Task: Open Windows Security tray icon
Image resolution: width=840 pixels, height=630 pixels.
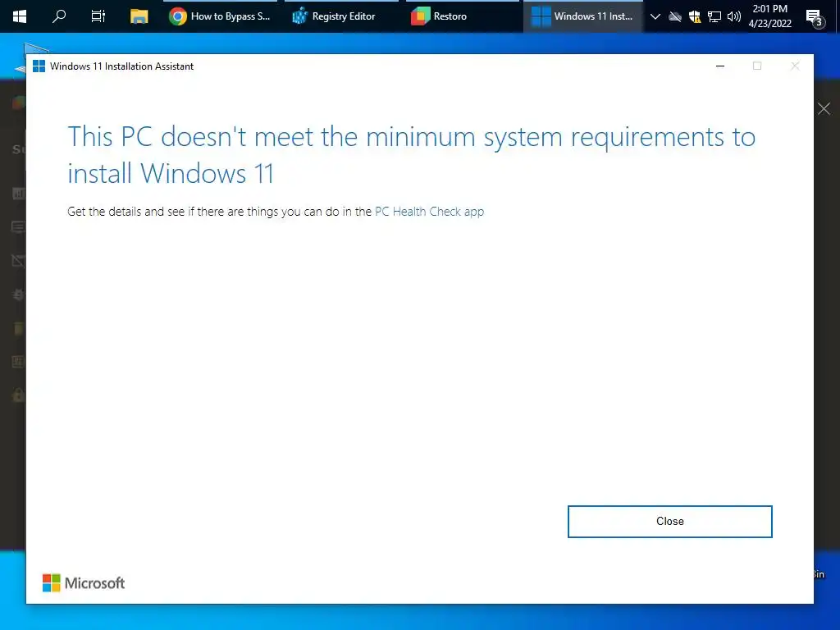Action: point(694,16)
